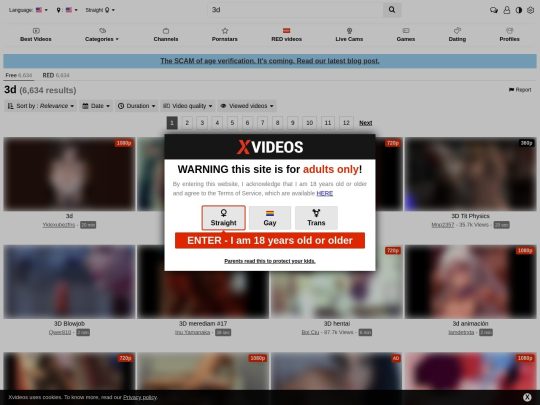Open the Viewed videos filter dropdown
540x405 pixels.
(x=247, y=106)
